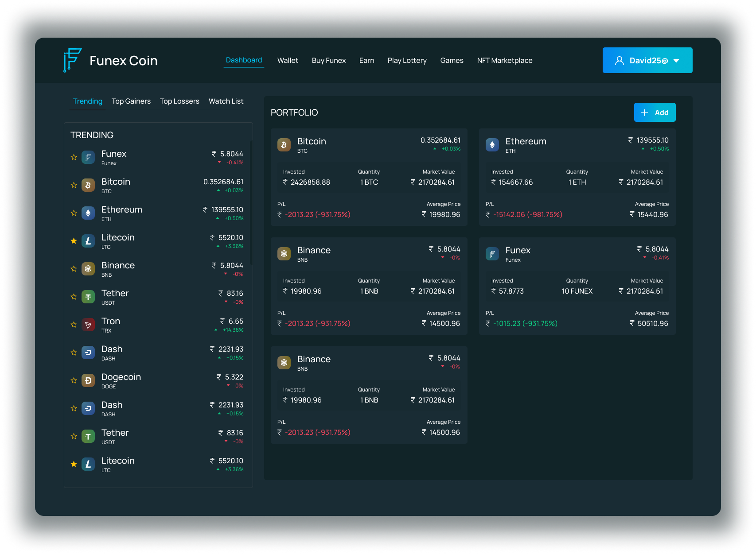Click the plus icon in the Add button

(645, 112)
